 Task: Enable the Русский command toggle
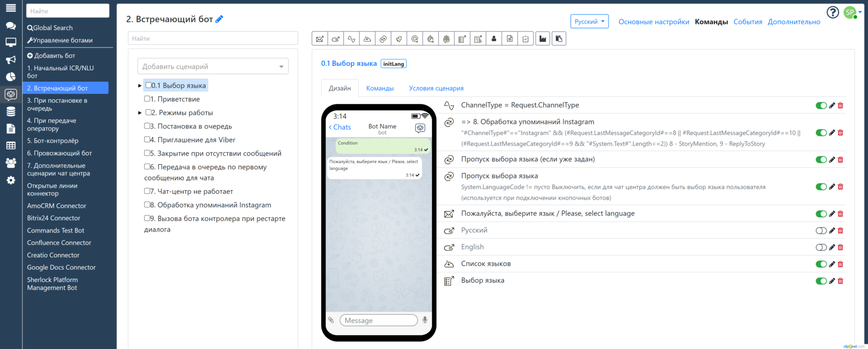pos(820,231)
